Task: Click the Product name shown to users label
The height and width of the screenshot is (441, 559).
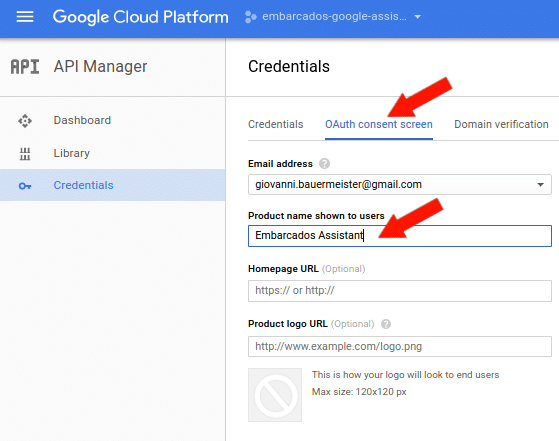Action: tap(316, 216)
